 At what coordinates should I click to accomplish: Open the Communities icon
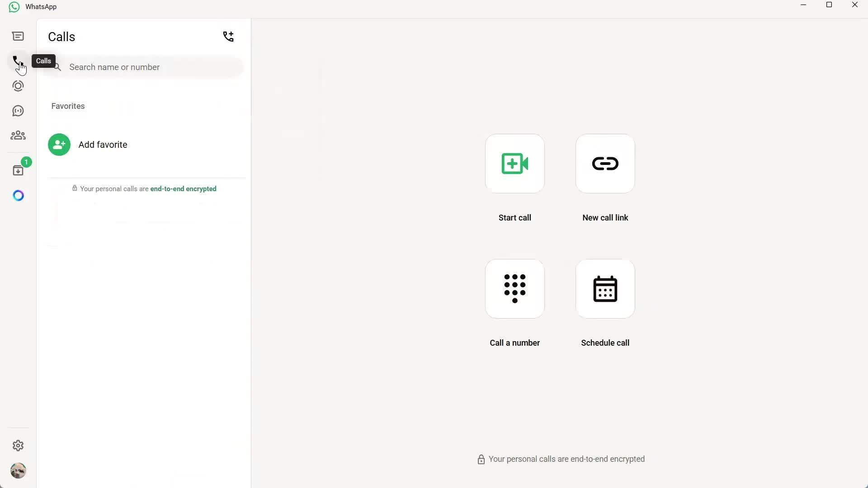point(18,136)
